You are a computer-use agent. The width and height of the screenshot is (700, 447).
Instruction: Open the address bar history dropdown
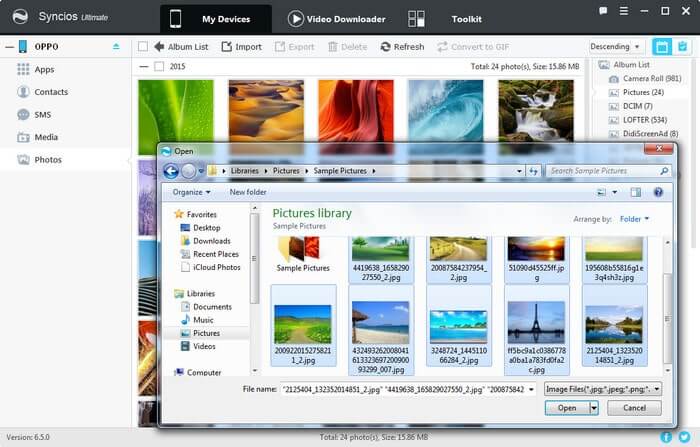519,171
